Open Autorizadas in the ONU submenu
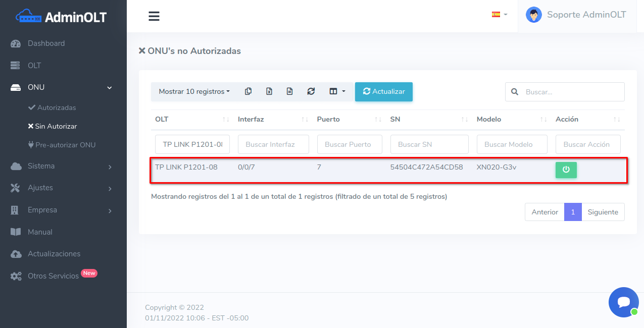This screenshot has width=644, height=328. 56,107
